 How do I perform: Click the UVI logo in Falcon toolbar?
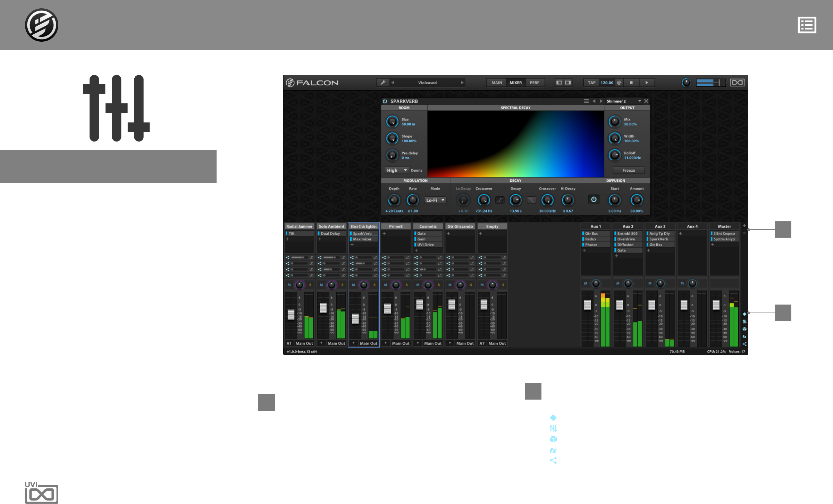point(737,83)
